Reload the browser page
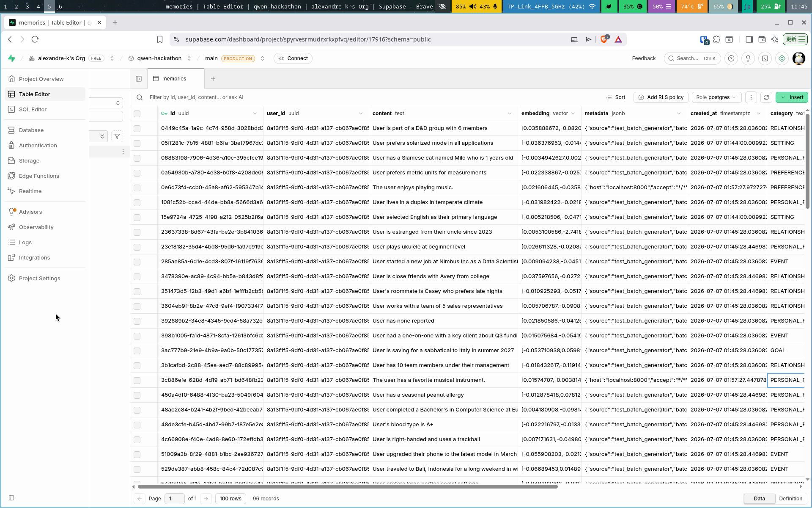This screenshot has height=508, width=812. [x=35, y=39]
